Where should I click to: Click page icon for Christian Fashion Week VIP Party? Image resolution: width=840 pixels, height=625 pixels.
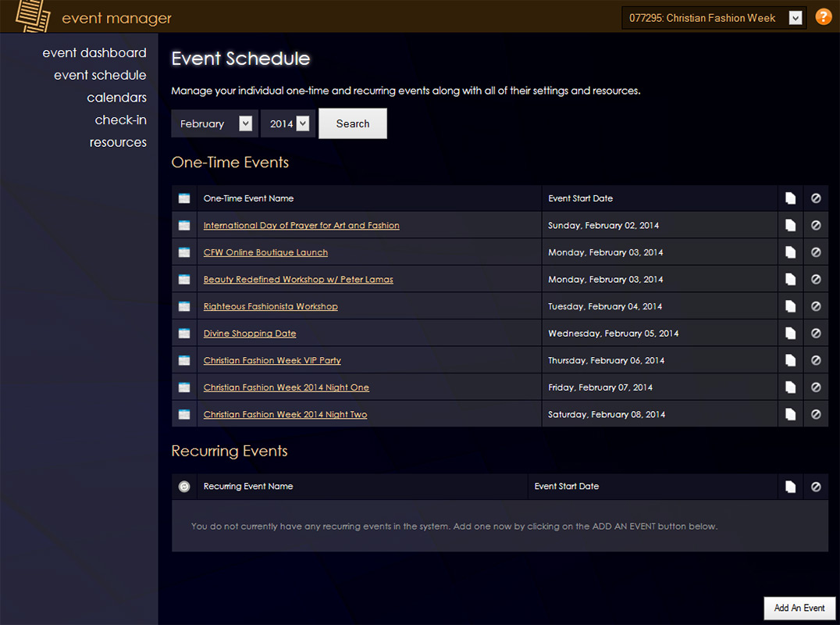pyautogui.click(x=790, y=360)
